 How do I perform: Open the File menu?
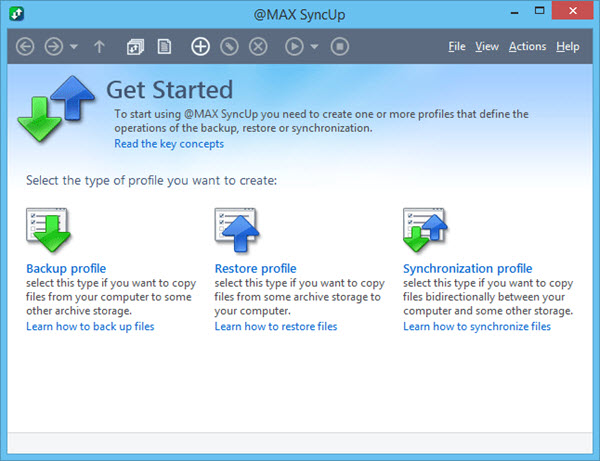tap(457, 47)
